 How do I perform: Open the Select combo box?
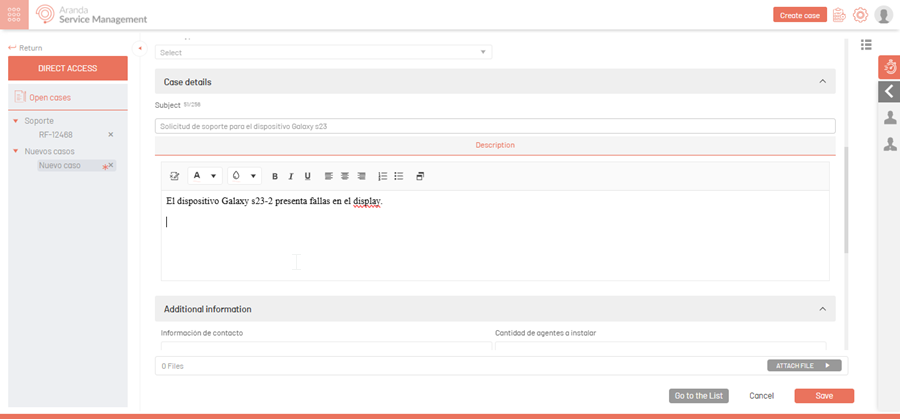tap(323, 52)
